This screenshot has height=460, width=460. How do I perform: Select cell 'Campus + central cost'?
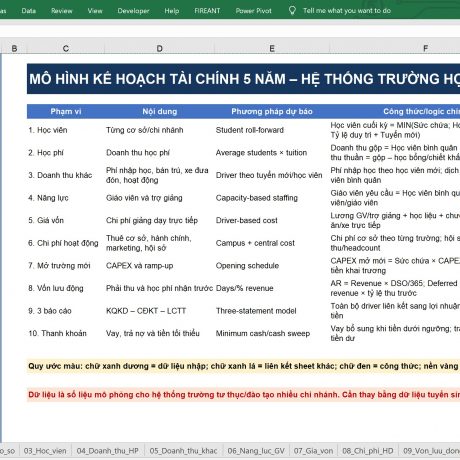coord(272,243)
